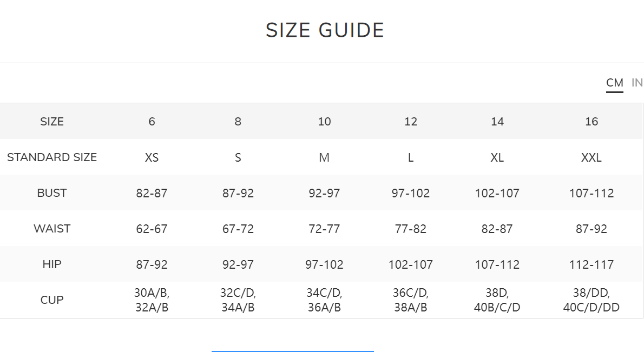Switch units to IN
Screen dimensions: 644x352
point(637,83)
